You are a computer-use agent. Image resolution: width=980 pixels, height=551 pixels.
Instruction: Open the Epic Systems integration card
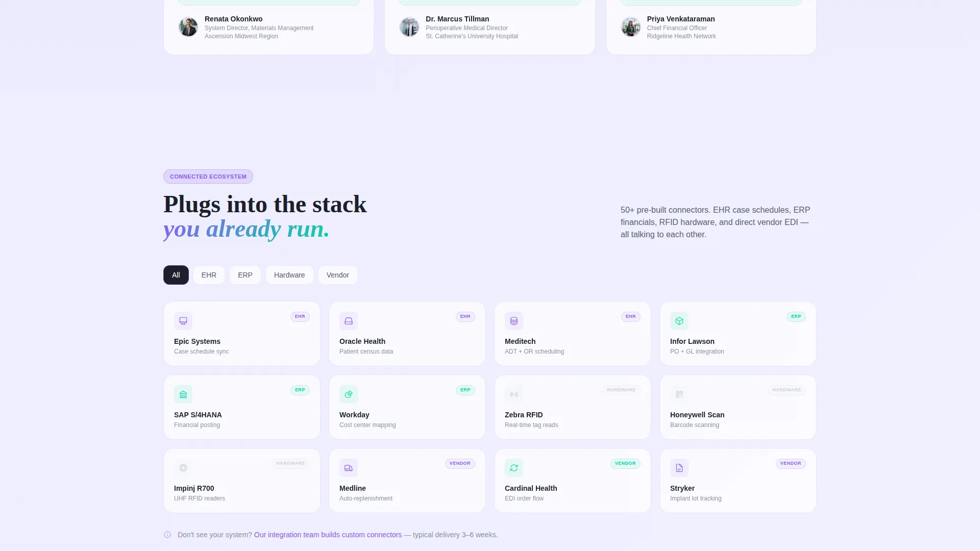[x=242, y=334]
